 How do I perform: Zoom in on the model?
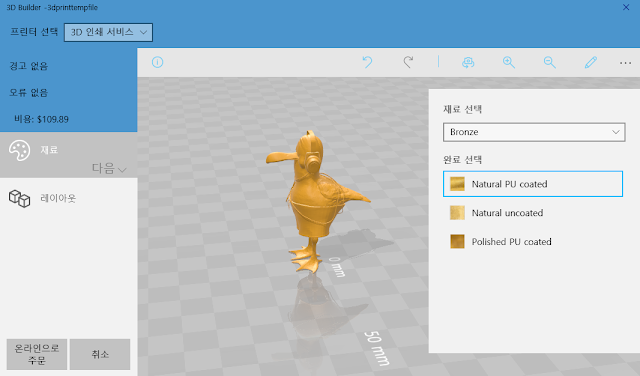tap(509, 62)
